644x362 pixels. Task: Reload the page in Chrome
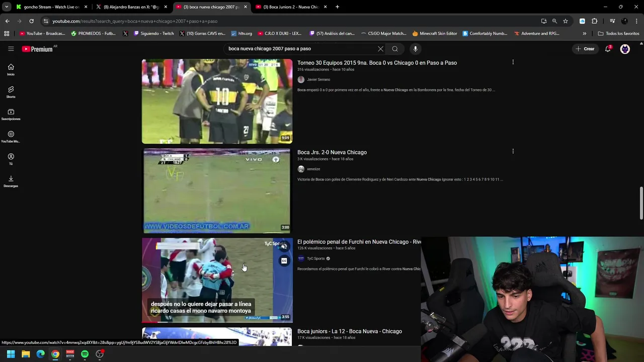coord(31,21)
